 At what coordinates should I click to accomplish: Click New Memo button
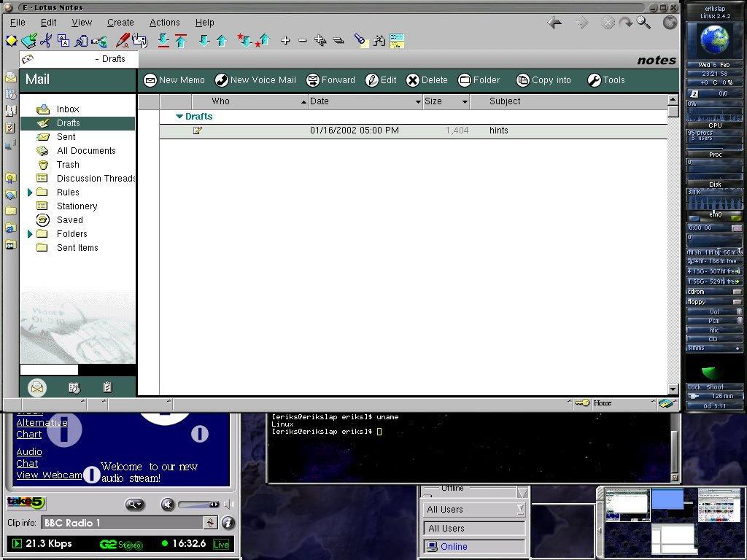click(x=174, y=80)
